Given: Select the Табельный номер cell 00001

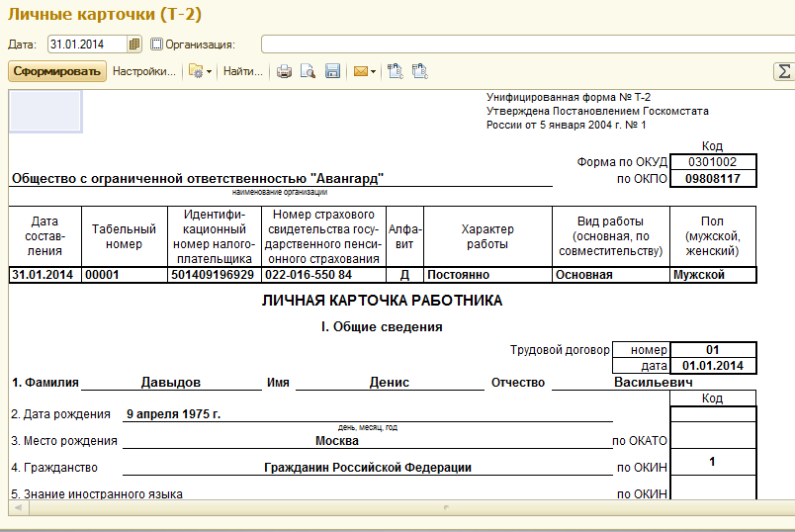Looking at the screenshot, I should click(124, 275).
